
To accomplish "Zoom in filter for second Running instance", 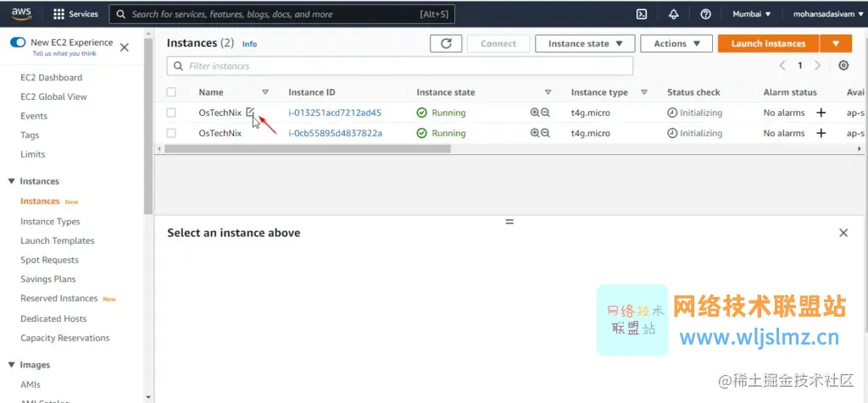I will [x=535, y=133].
